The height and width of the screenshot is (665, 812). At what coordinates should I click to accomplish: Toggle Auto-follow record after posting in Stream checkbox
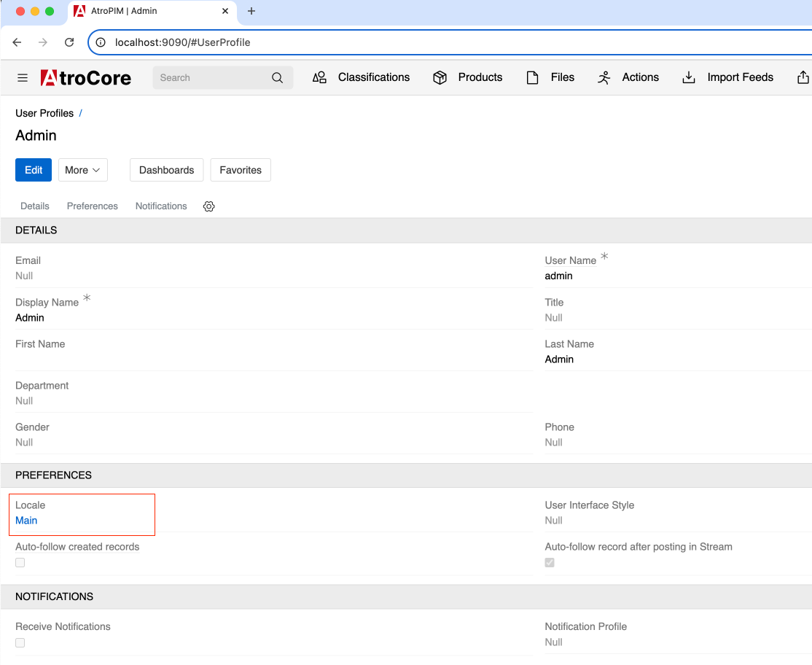(x=550, y=562)
